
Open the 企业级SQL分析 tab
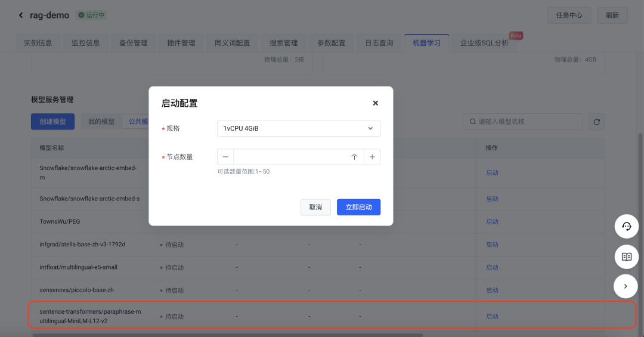click(484, 43)
